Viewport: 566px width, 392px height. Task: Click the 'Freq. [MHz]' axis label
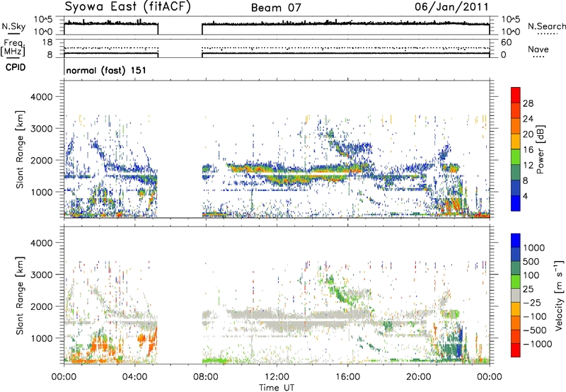[13, 48]
